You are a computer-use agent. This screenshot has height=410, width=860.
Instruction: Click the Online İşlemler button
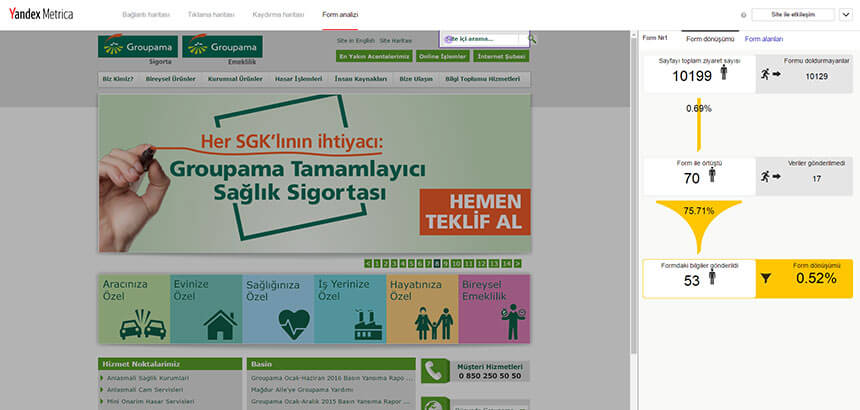(x=443, y=56)
